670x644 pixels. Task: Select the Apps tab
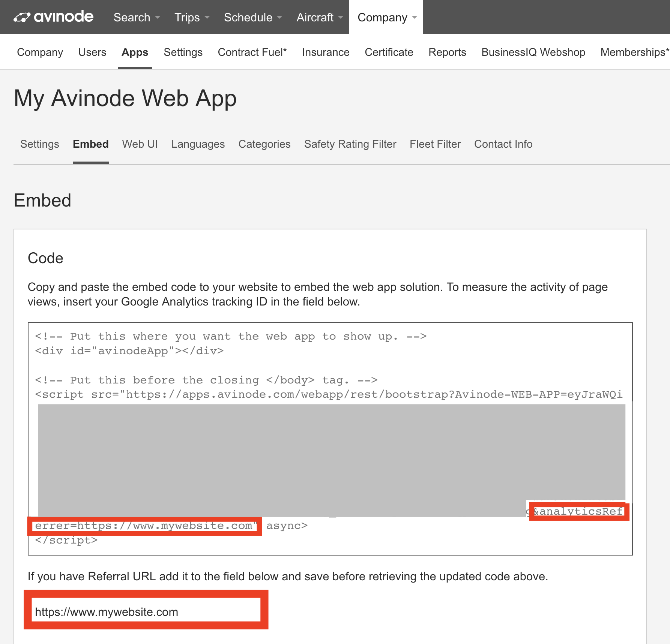click(x=135, y=52)
